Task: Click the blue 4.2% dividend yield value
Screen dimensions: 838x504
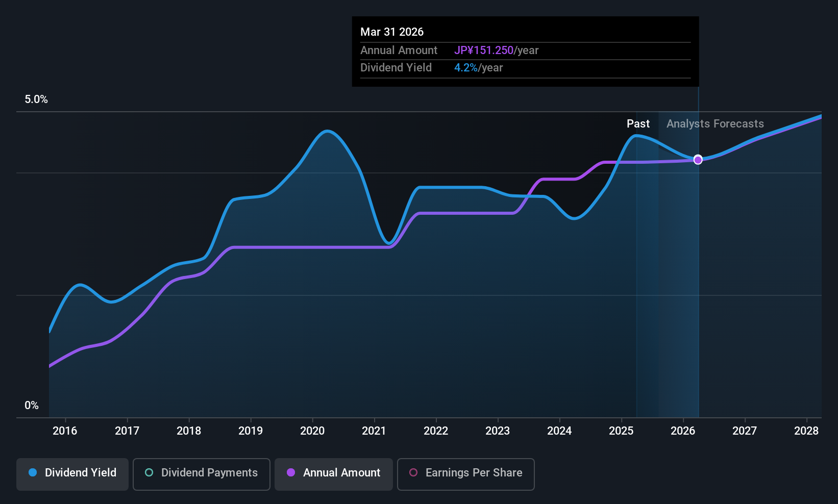Action: 466,67
